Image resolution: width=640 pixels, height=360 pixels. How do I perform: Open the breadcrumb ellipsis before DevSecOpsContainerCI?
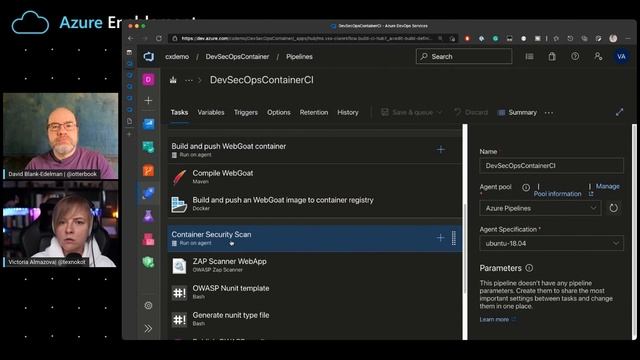coord(189,80)
